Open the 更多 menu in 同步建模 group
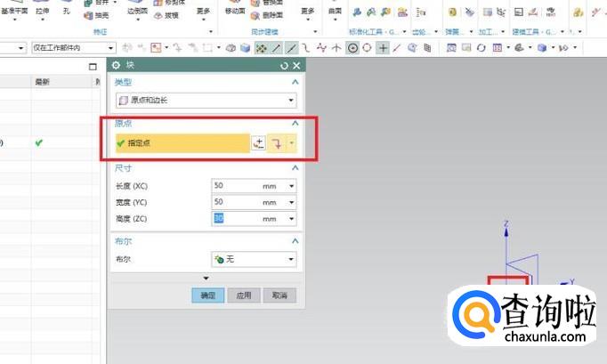This screenshot has width=607, height=364. (308, 12)
